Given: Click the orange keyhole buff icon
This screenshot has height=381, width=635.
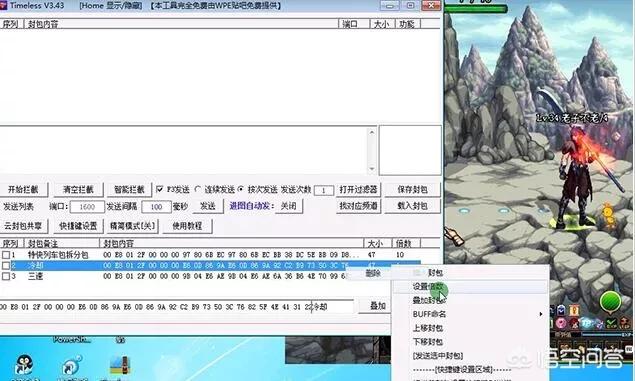Looking at the screenshot, I should click(x=574, y=311).
